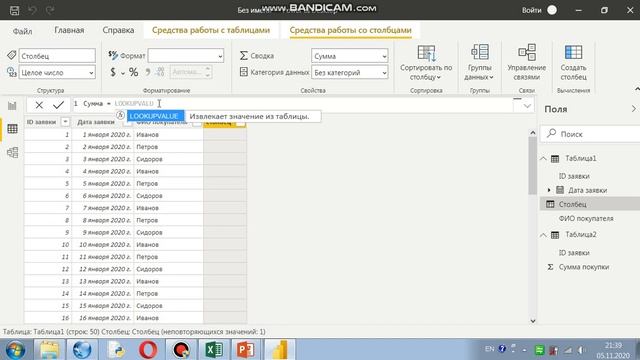Click the decimal places icon
Screen dimensions: 640x360
click(160, 72)
